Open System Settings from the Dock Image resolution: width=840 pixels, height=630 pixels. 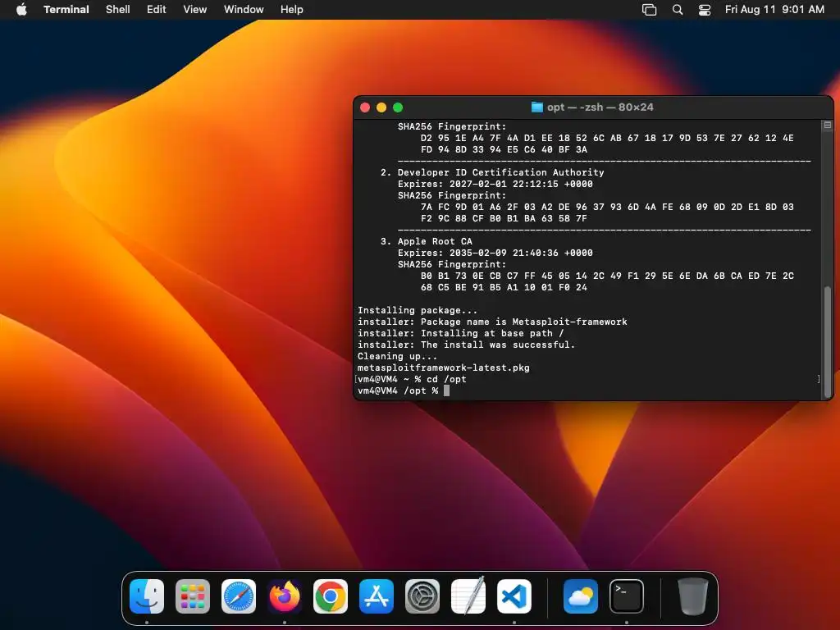coord(422,596)
